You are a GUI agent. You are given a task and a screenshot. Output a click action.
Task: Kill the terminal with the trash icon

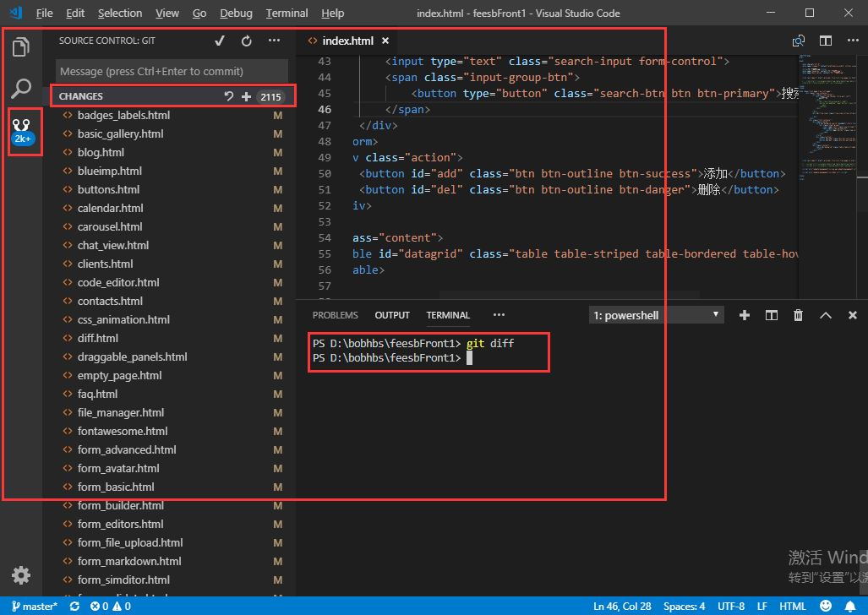coord(798,314)
